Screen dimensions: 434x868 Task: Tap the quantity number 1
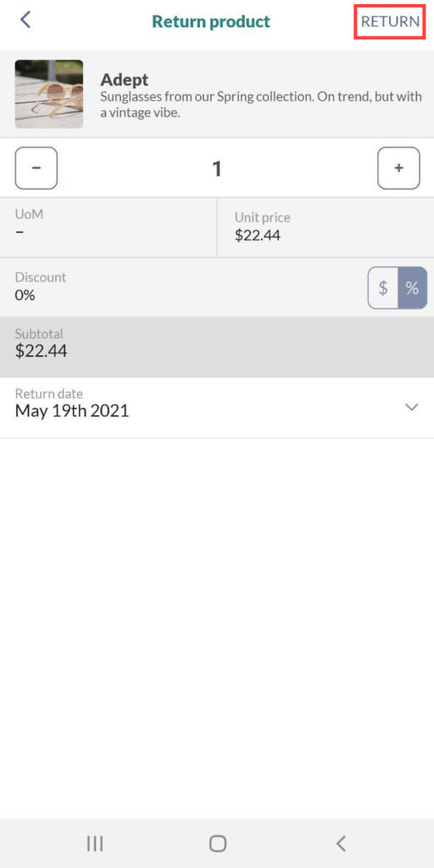click(217, 169)
